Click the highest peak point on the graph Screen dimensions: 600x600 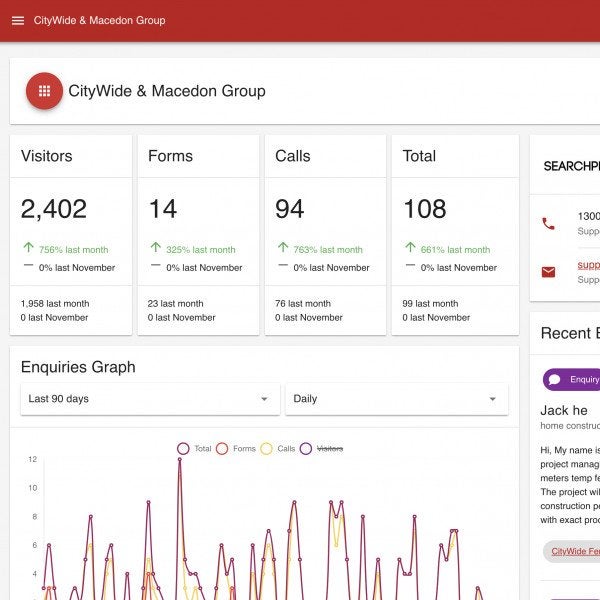tap(179, 460)
